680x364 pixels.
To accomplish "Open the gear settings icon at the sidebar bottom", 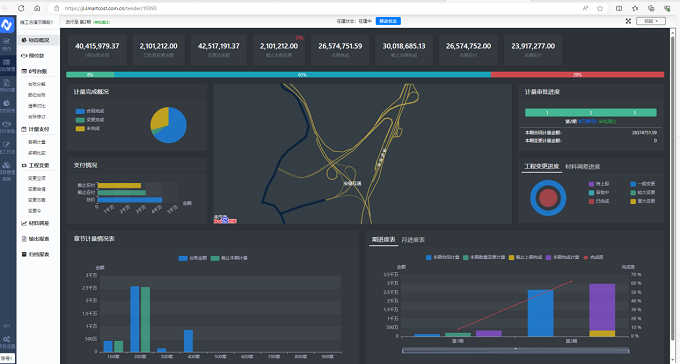I will tap(7, 339).
